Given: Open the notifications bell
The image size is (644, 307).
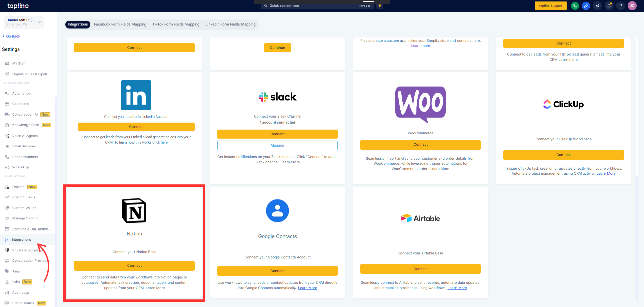Looking at the screenshot, I should click(x=609, y=6).
